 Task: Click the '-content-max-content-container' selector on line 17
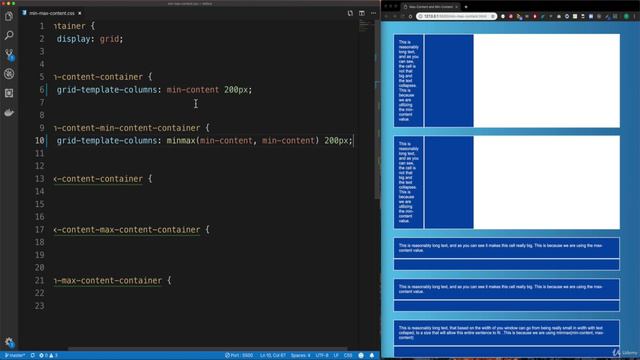tap(127, 229)
